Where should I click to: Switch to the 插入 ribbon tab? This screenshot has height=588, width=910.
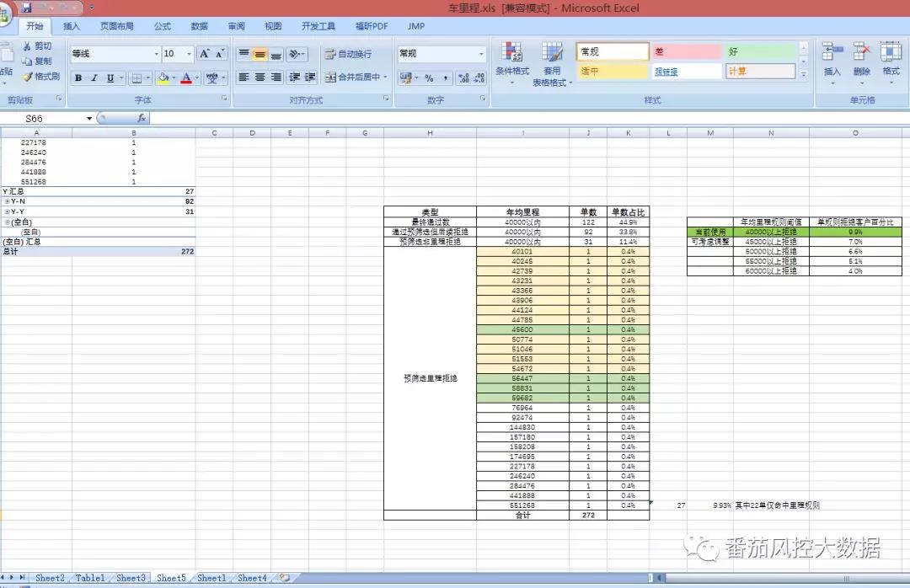pos(72,26)
